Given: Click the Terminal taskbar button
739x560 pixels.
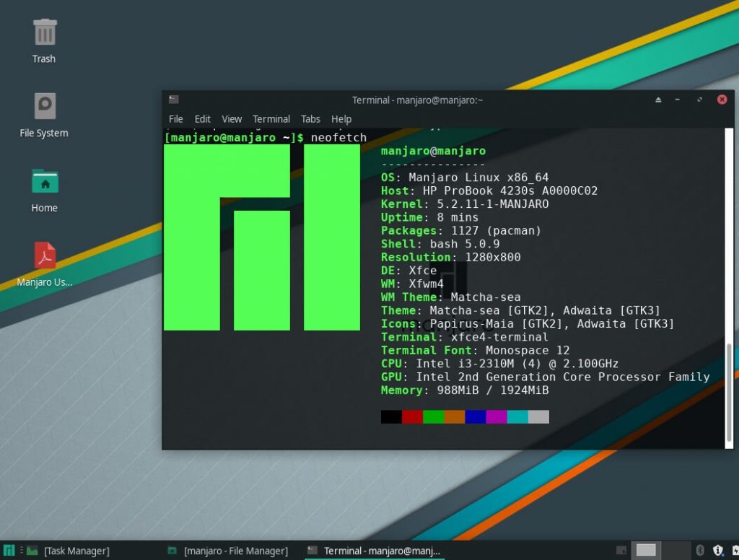Looking at the screenshot, I should pos(375,551).
